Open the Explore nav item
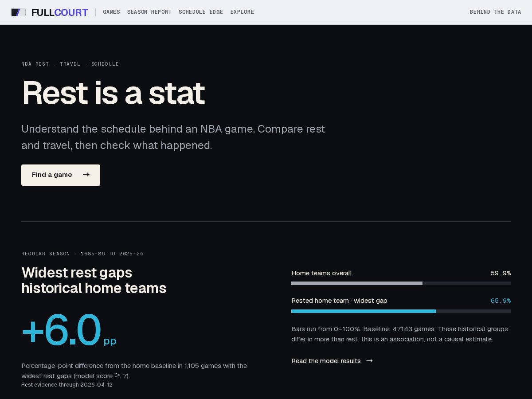Screen dimensions: 532x399 point(242,12)
